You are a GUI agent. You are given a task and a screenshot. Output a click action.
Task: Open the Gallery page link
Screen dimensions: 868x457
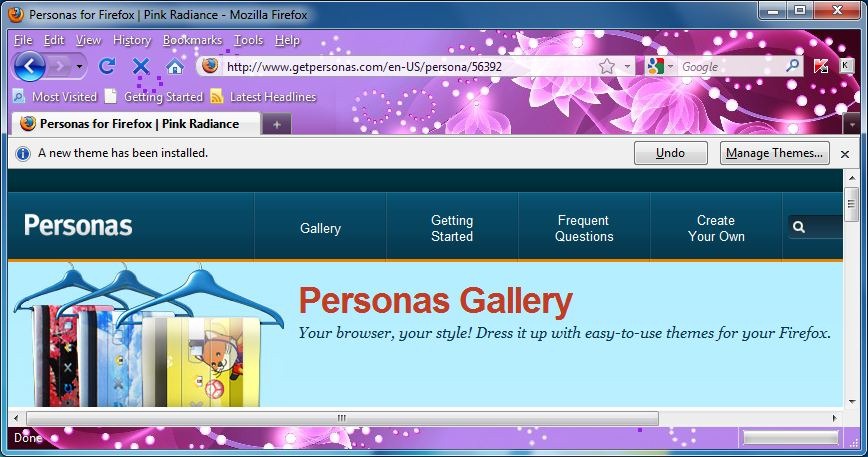pyautogui.click(x=321, y=228)
